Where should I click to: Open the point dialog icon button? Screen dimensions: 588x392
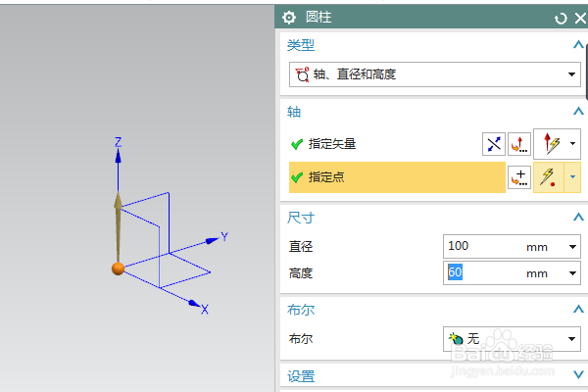[x=519, y=177]
